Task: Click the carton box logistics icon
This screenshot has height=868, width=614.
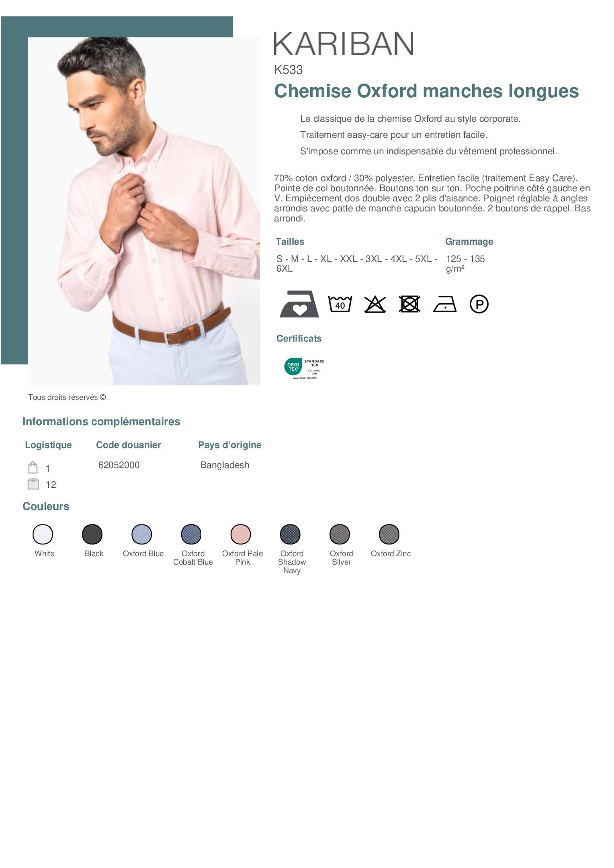Action: [x=33, y=484]
